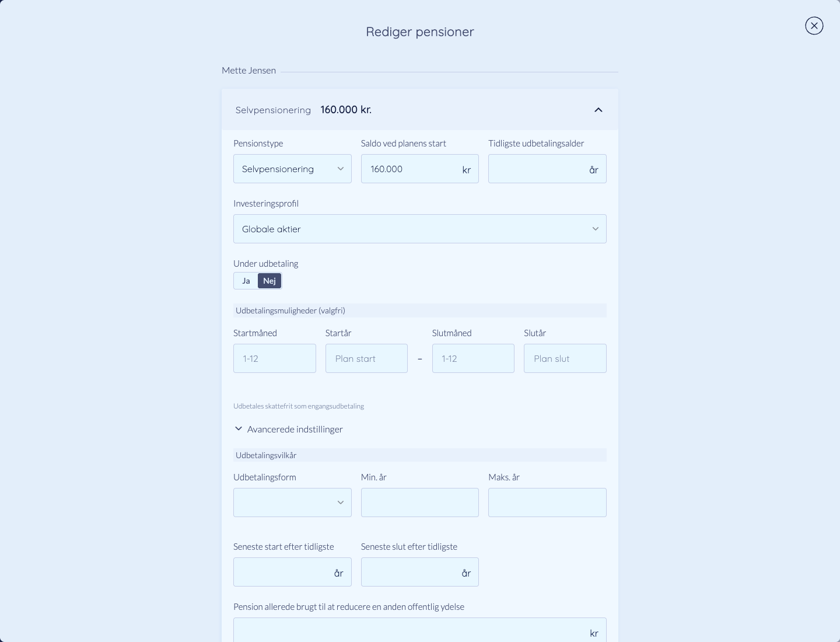
Task: Click the Selvpensionering 160.000 kr. header text
Action: point(303,110)
